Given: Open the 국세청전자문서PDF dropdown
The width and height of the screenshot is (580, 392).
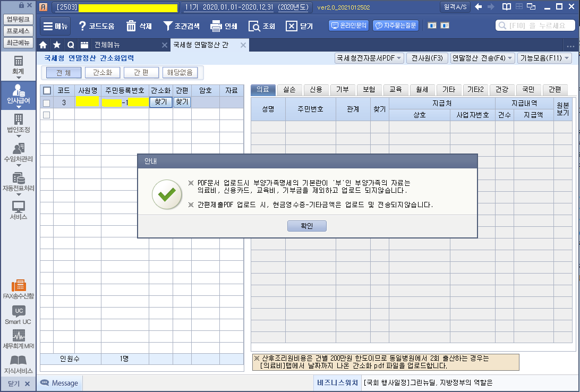Looking at the screenshot, I should [x=369, y=58].
